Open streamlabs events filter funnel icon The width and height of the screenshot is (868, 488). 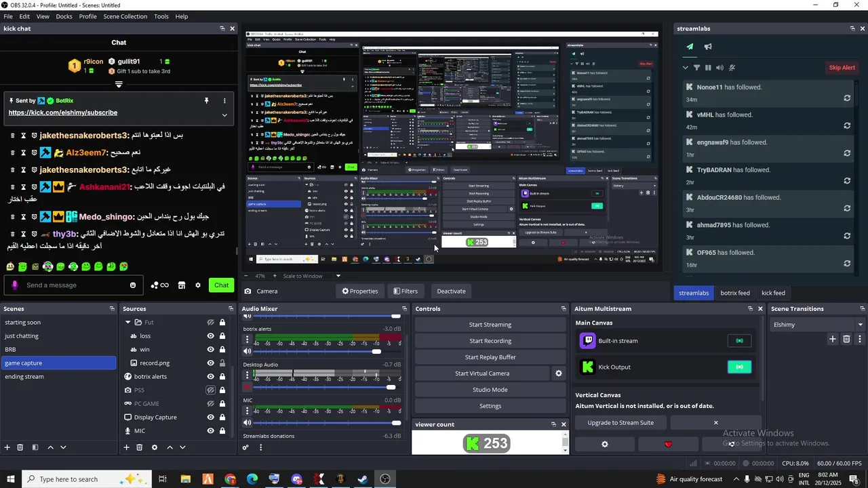696,68
